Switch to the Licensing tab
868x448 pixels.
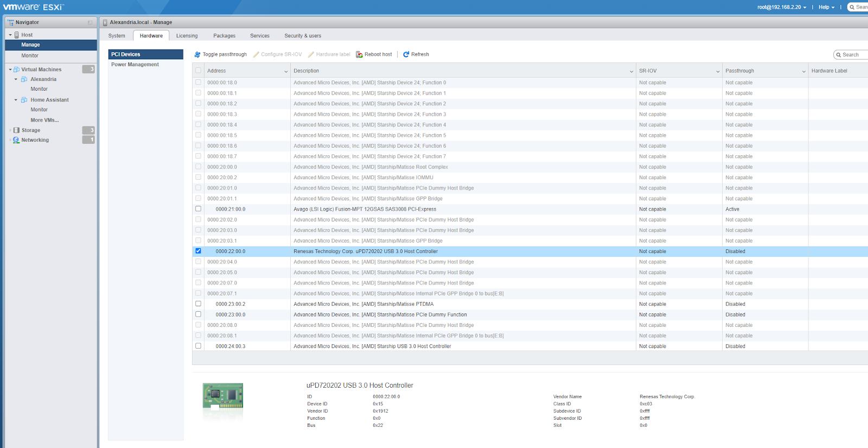pos(187,36)
